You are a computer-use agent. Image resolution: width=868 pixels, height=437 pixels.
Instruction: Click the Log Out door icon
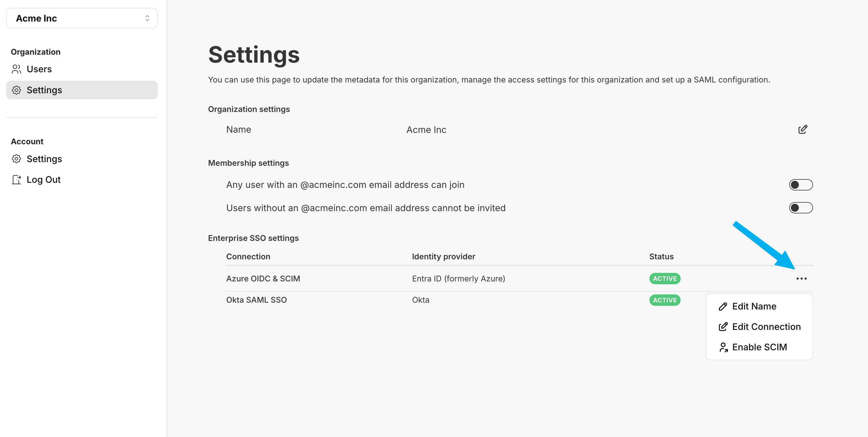pos(16,180)
